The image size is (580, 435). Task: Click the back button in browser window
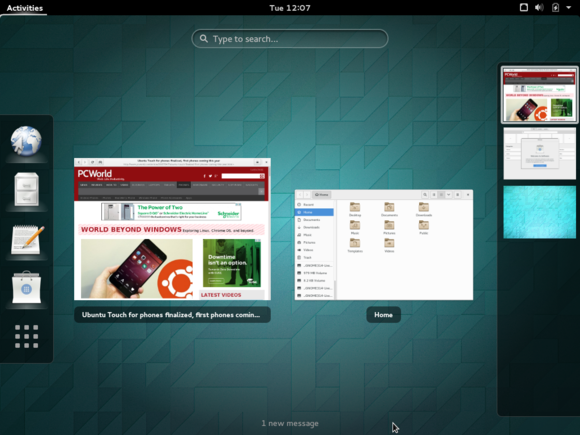pos(78,162)
